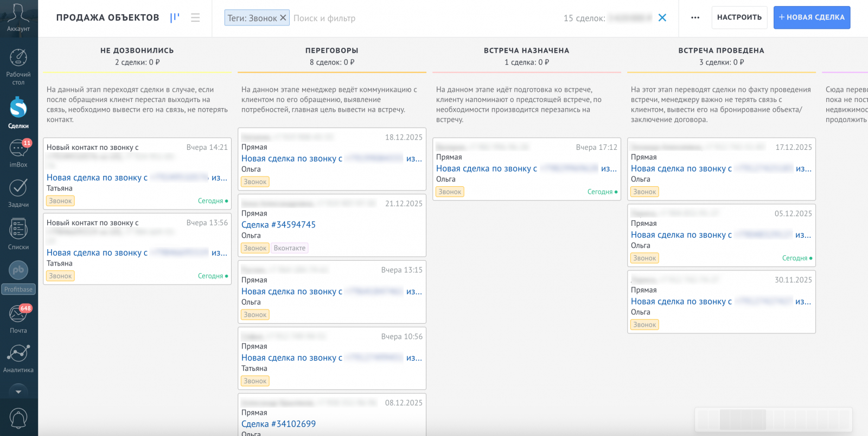Expand more sidebar items with down arrow
Image resolution: width=868 pixels, height=436 pixels.
(18, 391)
